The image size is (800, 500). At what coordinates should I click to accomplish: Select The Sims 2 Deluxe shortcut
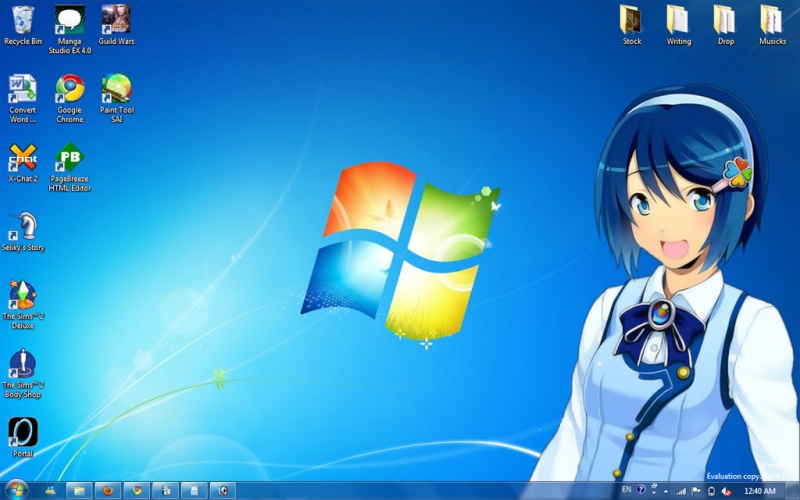[x=22, y=305]
